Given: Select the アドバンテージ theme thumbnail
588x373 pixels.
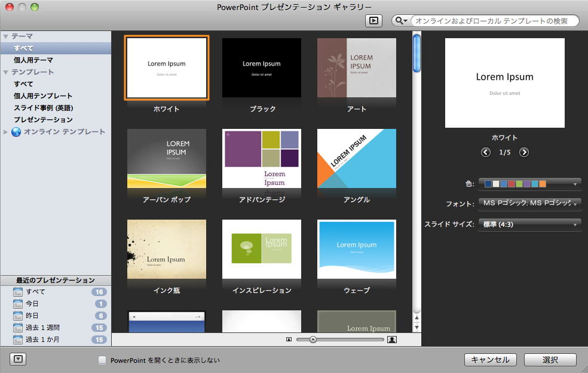Looking at the screenshot, I should (262, 158).
